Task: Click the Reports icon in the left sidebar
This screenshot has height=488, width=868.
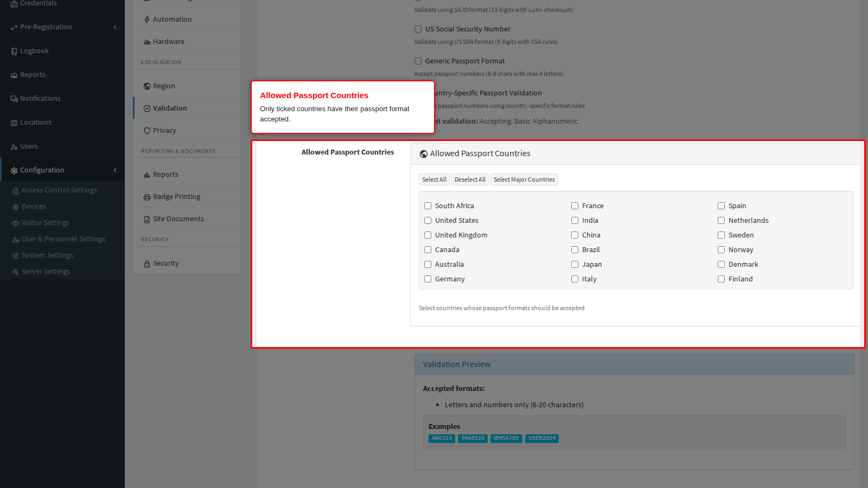Action: (x=14, y=75)
